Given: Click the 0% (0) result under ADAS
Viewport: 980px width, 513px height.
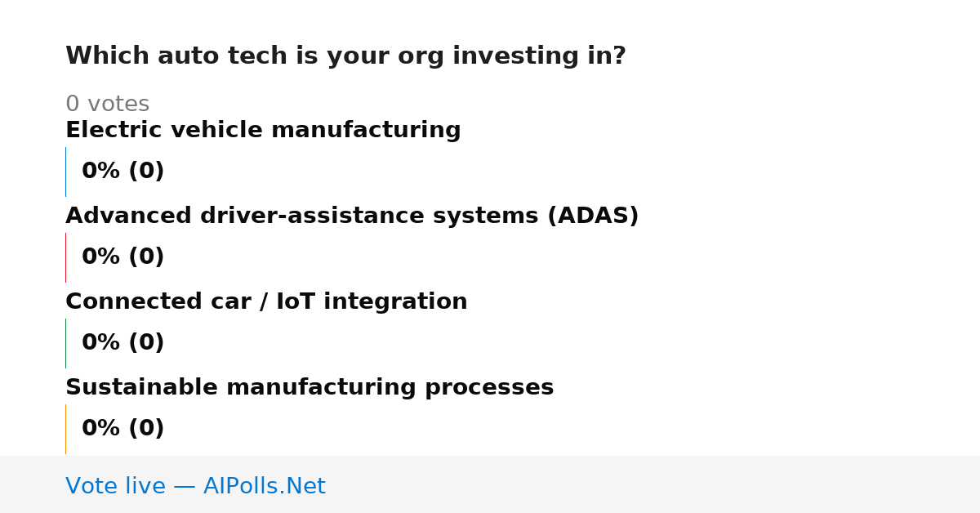Looking at the screenshot, I should [123, 257].
